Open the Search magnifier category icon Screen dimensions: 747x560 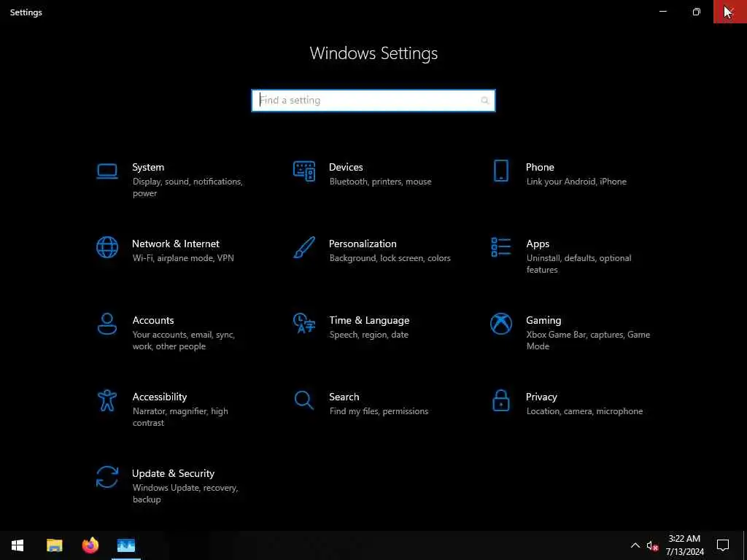click(x=304, y=400)
